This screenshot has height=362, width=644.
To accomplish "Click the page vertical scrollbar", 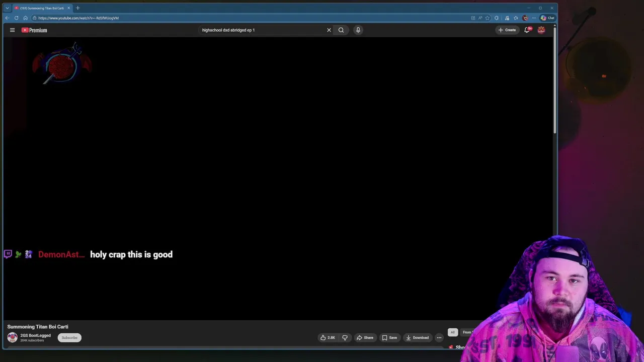I will click(555, 80).
